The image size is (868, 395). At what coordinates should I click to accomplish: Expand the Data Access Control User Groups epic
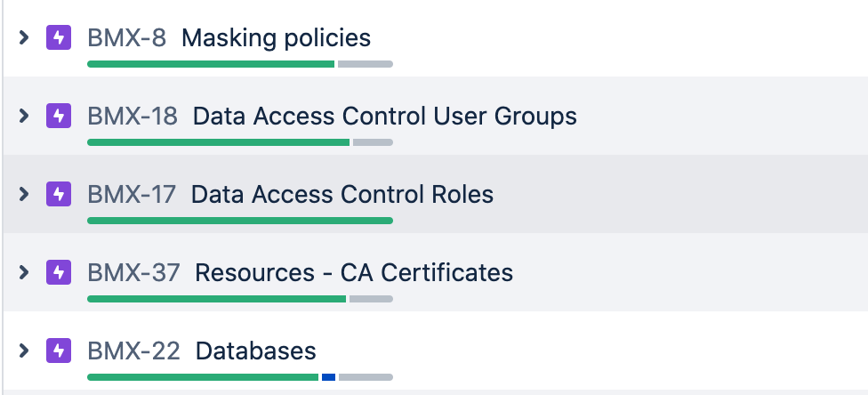(25, 117)
